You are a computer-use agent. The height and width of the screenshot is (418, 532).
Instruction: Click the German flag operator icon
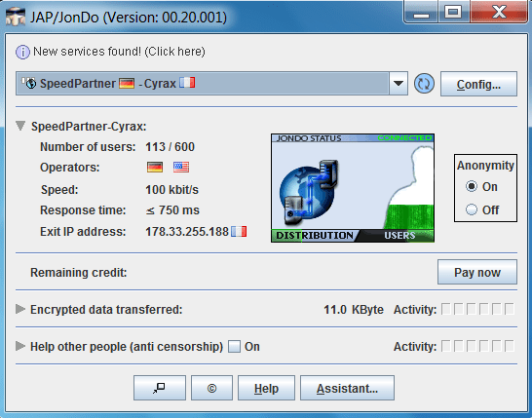click(x=155, y=167)
